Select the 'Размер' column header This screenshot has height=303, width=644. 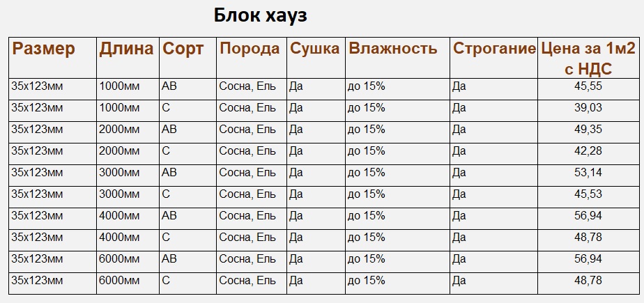(x=43, y=49)
